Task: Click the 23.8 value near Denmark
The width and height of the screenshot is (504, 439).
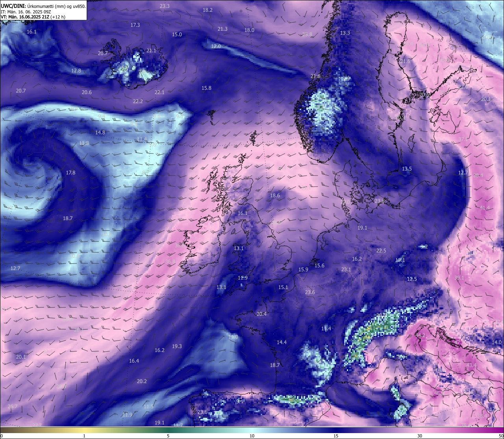Action: pos(380,201)
